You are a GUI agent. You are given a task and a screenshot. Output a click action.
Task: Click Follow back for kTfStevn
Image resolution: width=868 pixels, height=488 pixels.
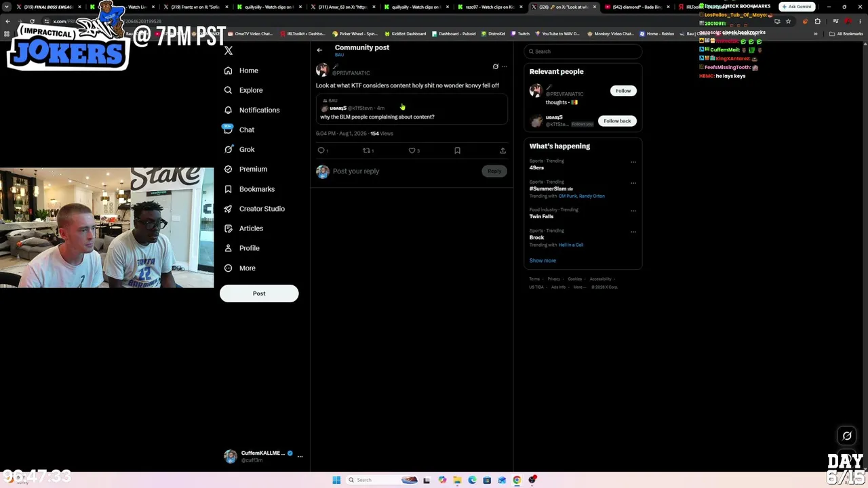point(617,121)
